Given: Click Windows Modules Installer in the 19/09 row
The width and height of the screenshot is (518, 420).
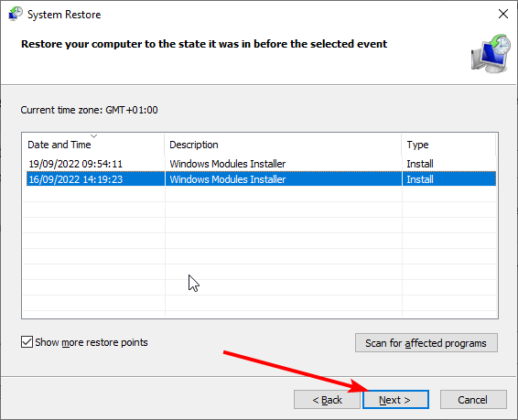Looking at the screenshot, I should pyautogui.click(x=228, y=164).
